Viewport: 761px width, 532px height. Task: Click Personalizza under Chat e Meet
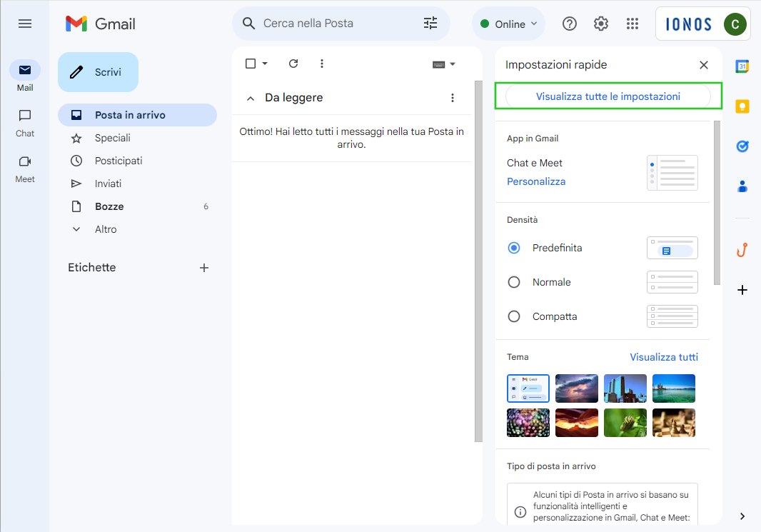(x=536, y=181)
